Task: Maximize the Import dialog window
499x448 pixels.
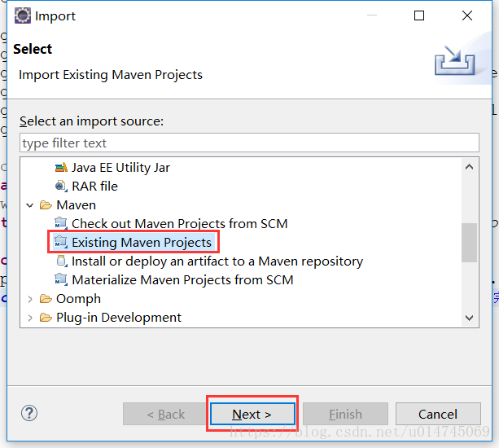Action: (x=419, y=15)
